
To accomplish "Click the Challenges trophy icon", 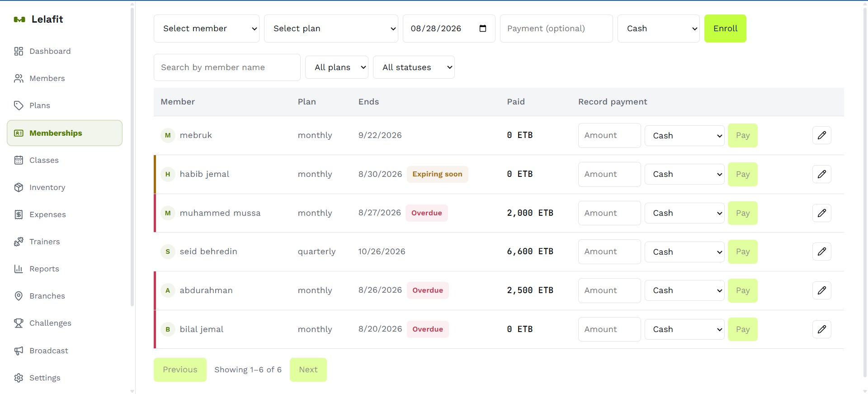I will click(19, 323).
